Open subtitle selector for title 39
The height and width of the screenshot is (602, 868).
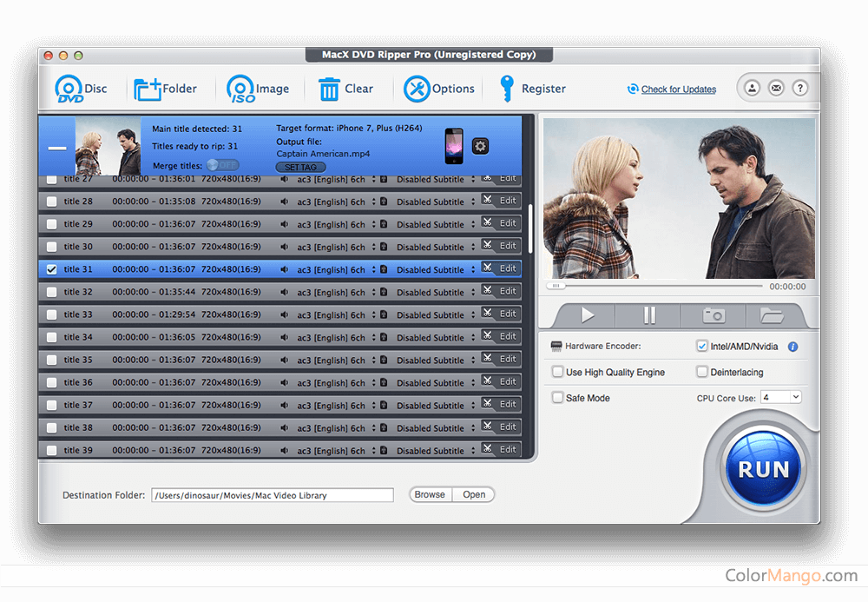click(x=436, y=451)
